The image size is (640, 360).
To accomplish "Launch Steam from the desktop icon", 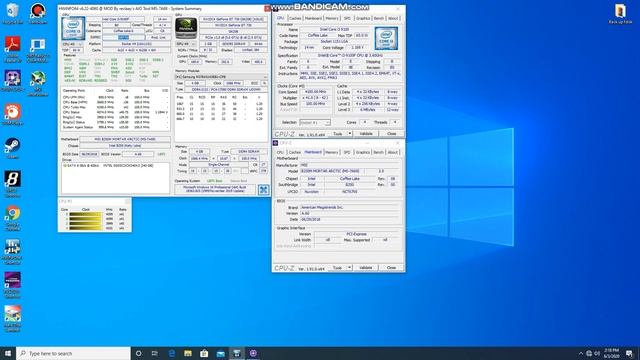I will click(12, 148).
